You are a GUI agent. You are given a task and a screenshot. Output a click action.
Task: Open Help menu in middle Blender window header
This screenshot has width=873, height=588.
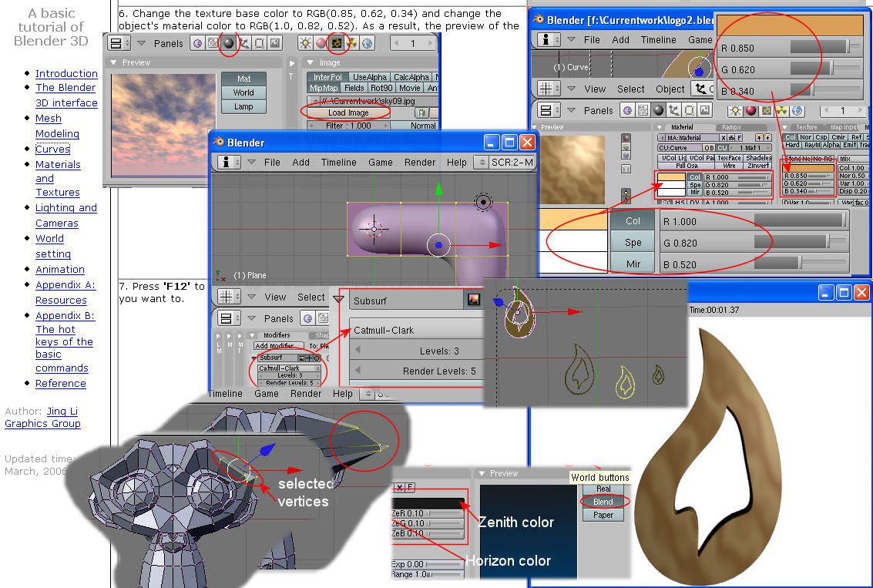point(457,162)
